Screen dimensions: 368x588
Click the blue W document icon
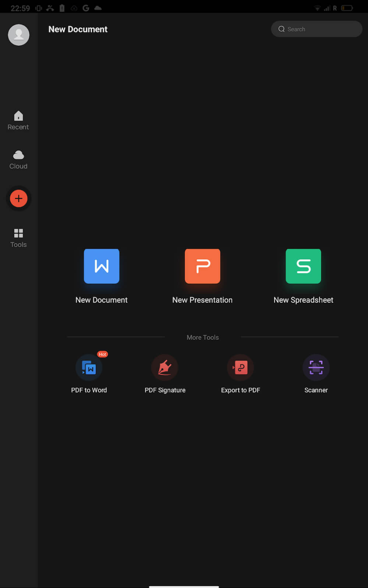coord(102,266)
